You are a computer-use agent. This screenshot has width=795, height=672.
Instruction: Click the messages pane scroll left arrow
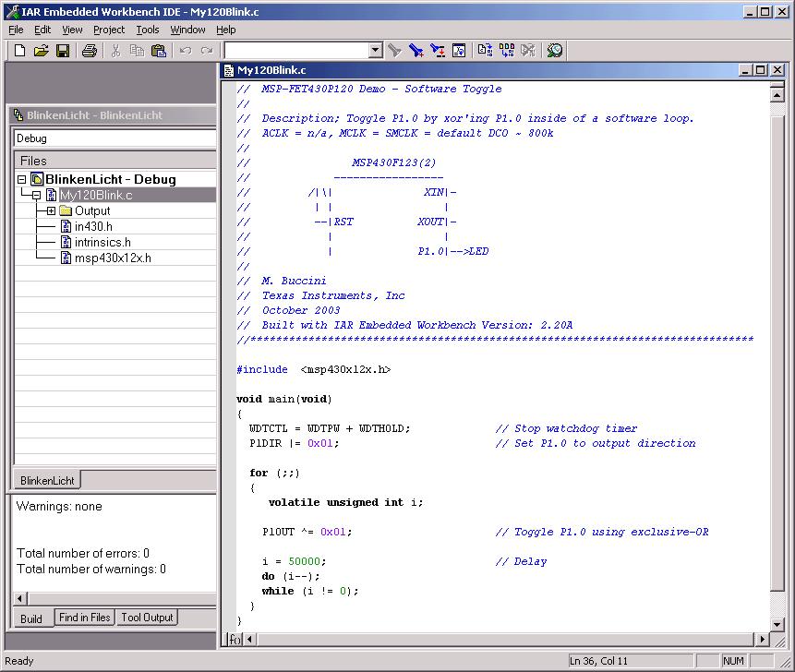(x=20, y=598)
